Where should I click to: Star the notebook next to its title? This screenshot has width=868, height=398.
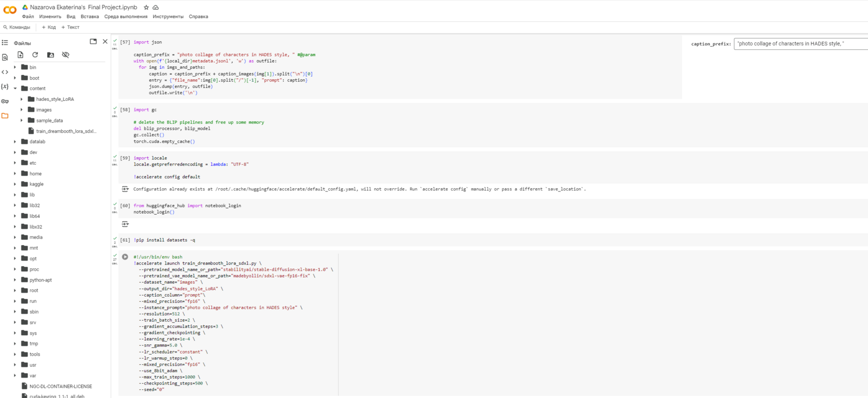[x=146, y=8]
